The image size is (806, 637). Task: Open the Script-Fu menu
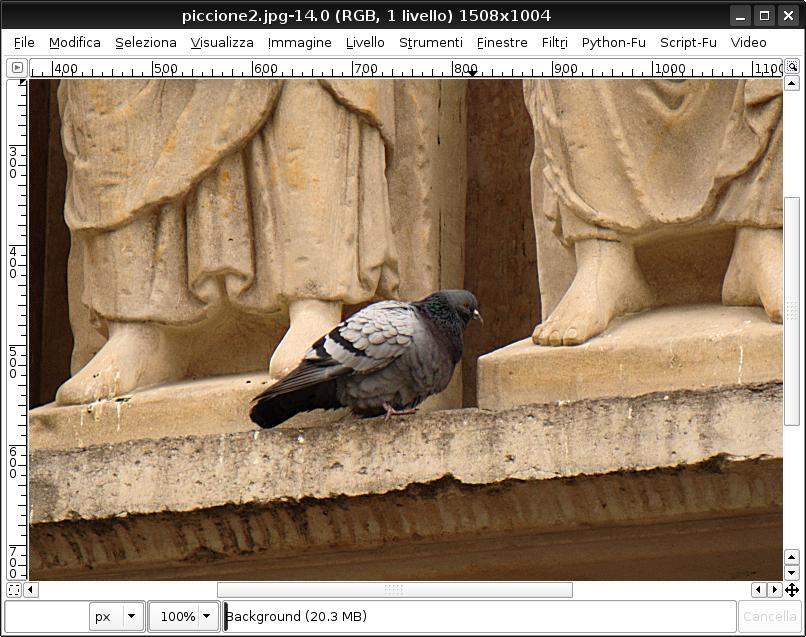click(688, 42)
